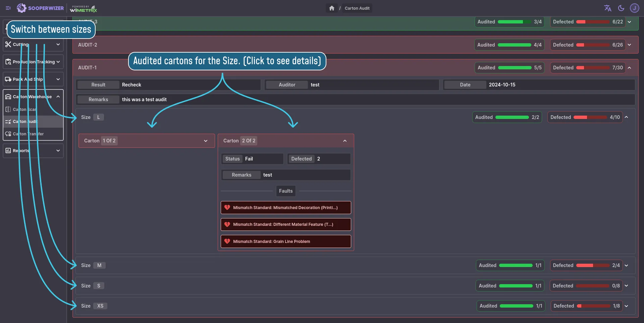Image resolution: width=644 pixels, height=323 pixels.
Task: Click the Cutting scissors icon
Action: pos(8,44)
